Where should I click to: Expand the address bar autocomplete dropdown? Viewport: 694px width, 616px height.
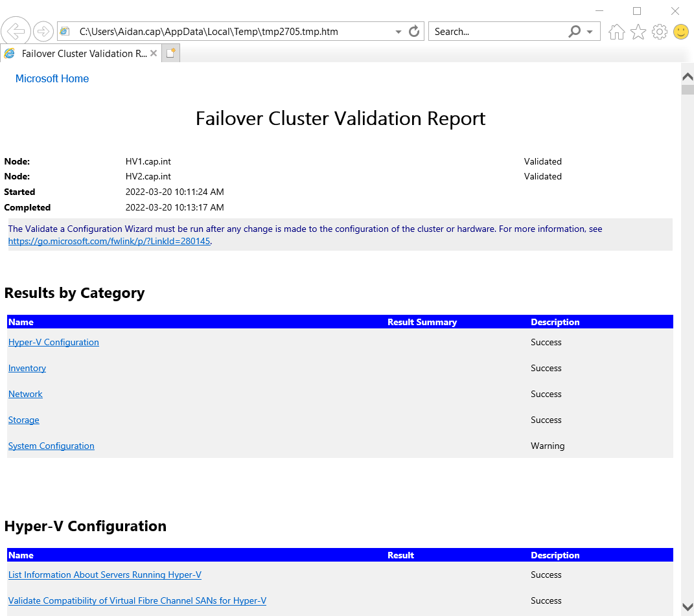tap(399, 32)
